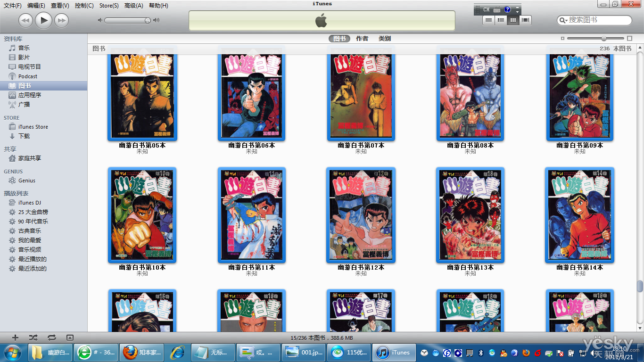Select 图书 in the library sidebar
The image size is (644, 362).
[43, 86]
